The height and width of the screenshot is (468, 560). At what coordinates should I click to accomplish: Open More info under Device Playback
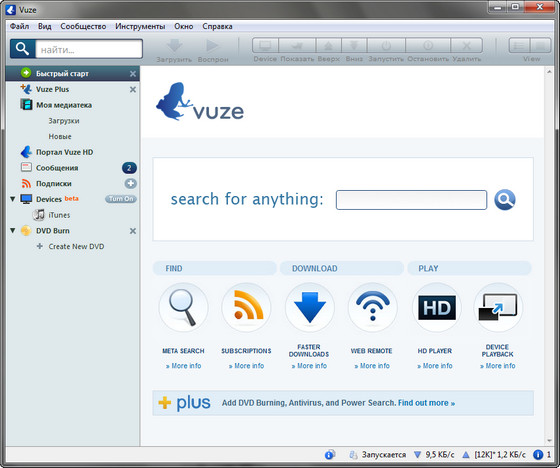[498, 366]
